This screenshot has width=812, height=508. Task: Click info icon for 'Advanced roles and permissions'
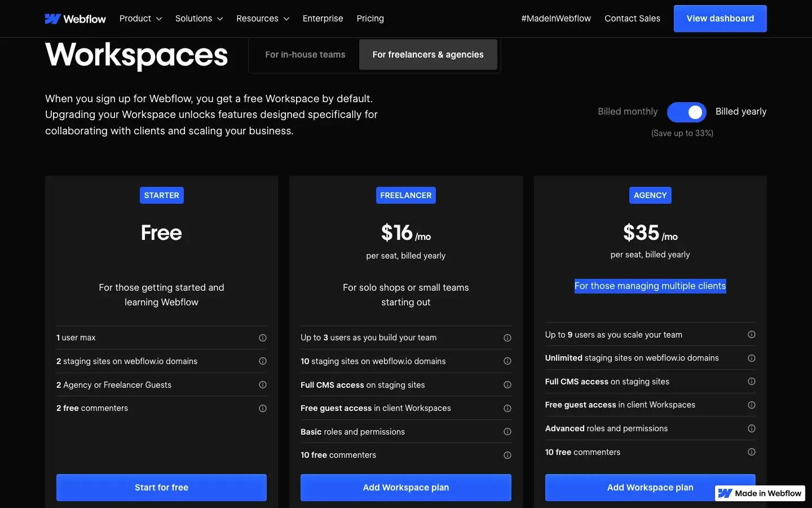(752, 428)
